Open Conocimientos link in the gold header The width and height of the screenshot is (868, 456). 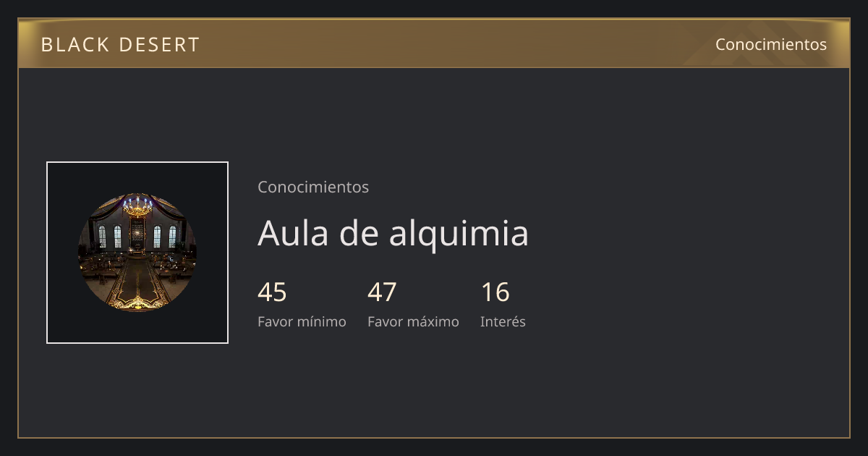click(771, 44)
